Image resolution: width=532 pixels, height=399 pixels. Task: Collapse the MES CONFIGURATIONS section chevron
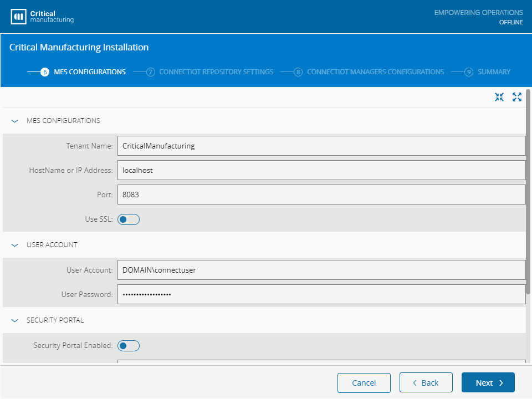click(14, 121)
